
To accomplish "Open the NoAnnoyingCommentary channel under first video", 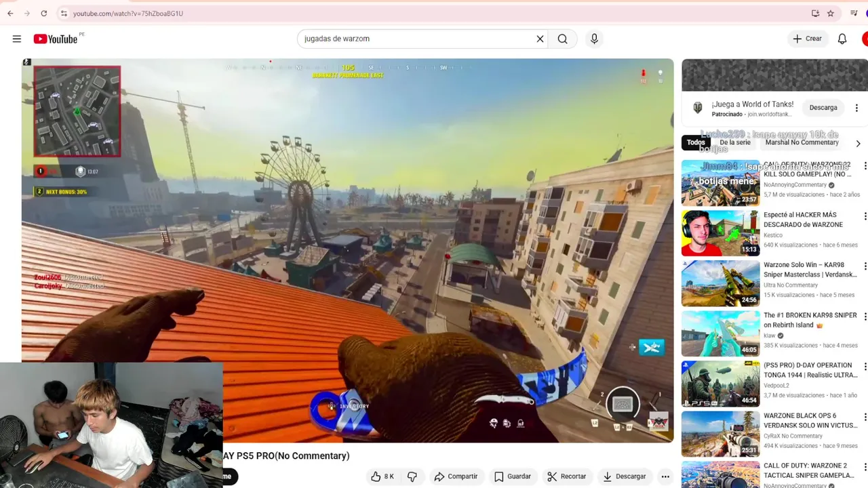I will pyautogui.click(x=795, y=185).
